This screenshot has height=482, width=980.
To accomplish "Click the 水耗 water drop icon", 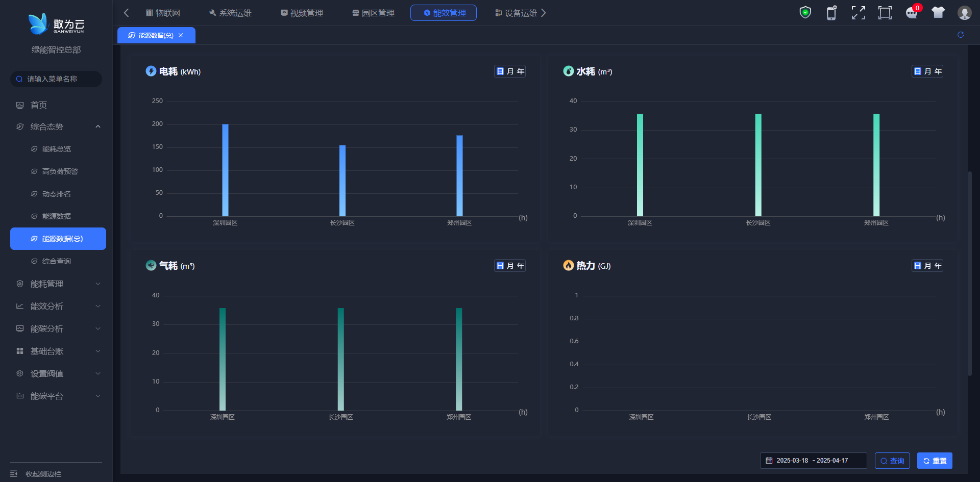I will (569, 71).
